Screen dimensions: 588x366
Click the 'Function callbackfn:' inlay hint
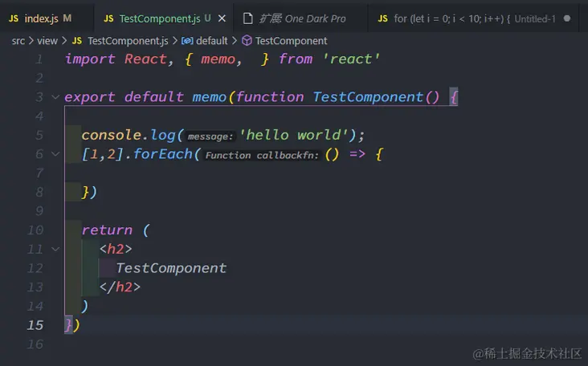262,155
